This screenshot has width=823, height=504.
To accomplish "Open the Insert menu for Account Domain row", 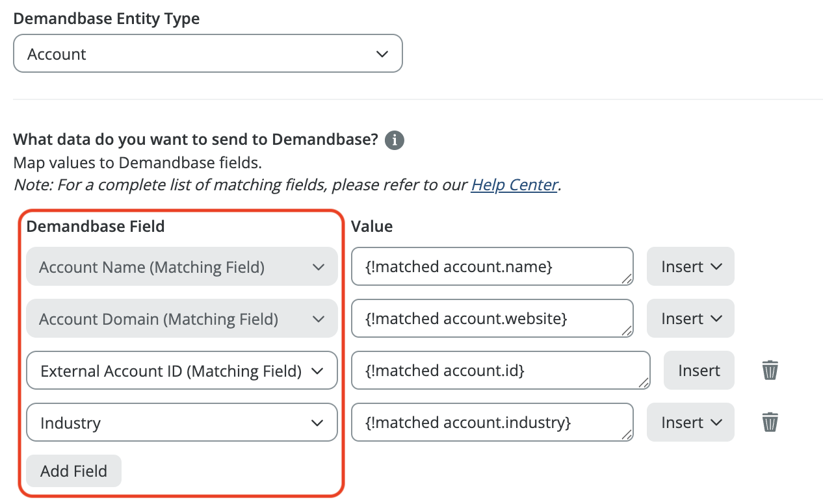I will 690,318.
